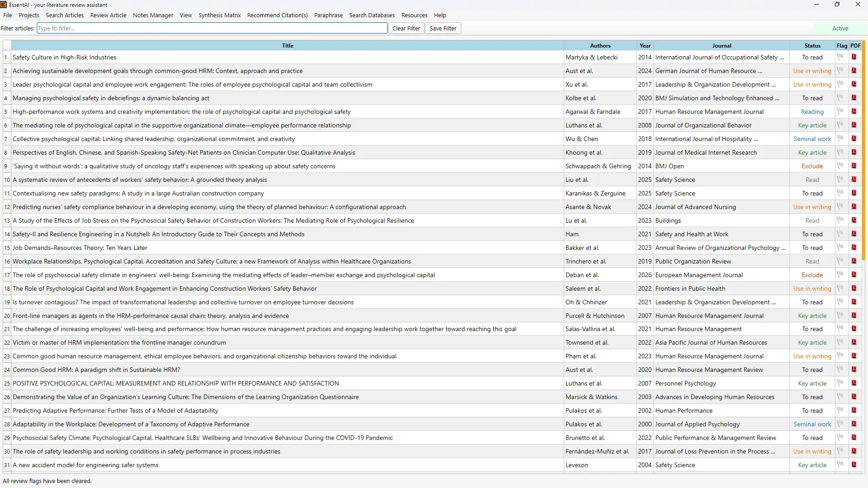Screen dimensions: 868x488
Task: Click the vertical scrollbar of the article table
Action: click(863, 150)
